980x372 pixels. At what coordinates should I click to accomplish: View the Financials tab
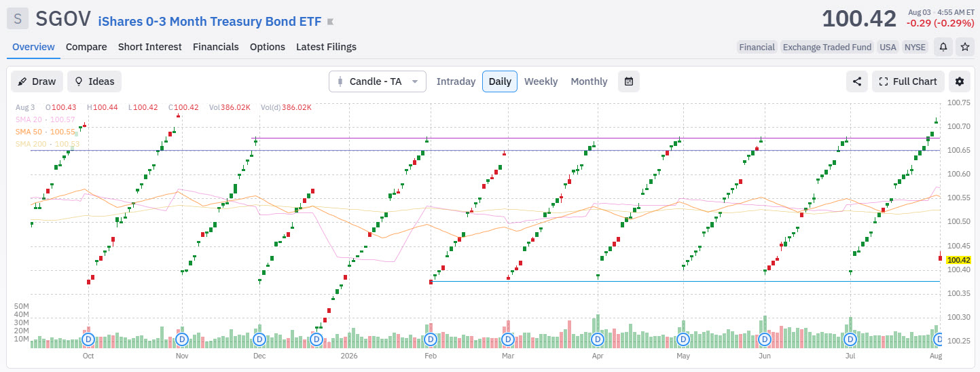point(216,47)
